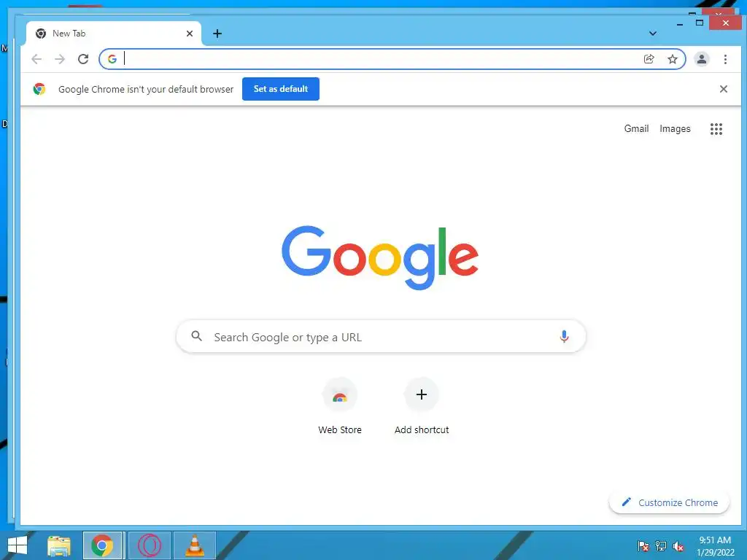Click the Chrome taskbar icon
747x560 pixels.
click(102, 545)
